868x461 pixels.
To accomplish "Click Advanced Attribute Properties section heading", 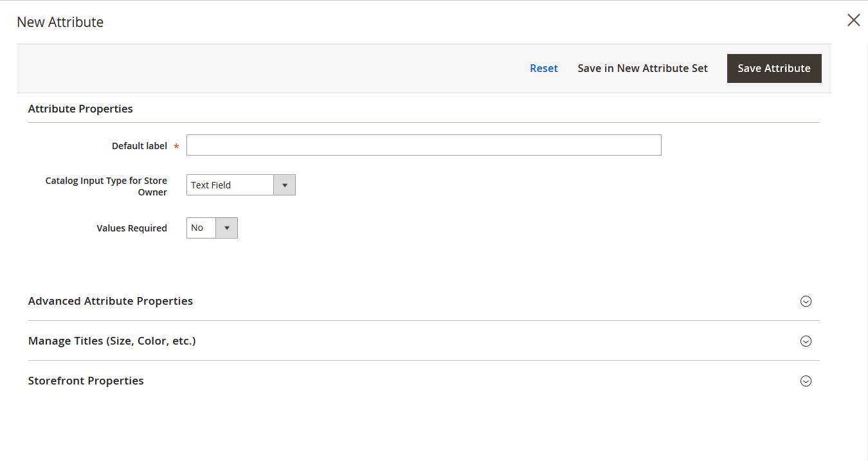I will point(111,301).
